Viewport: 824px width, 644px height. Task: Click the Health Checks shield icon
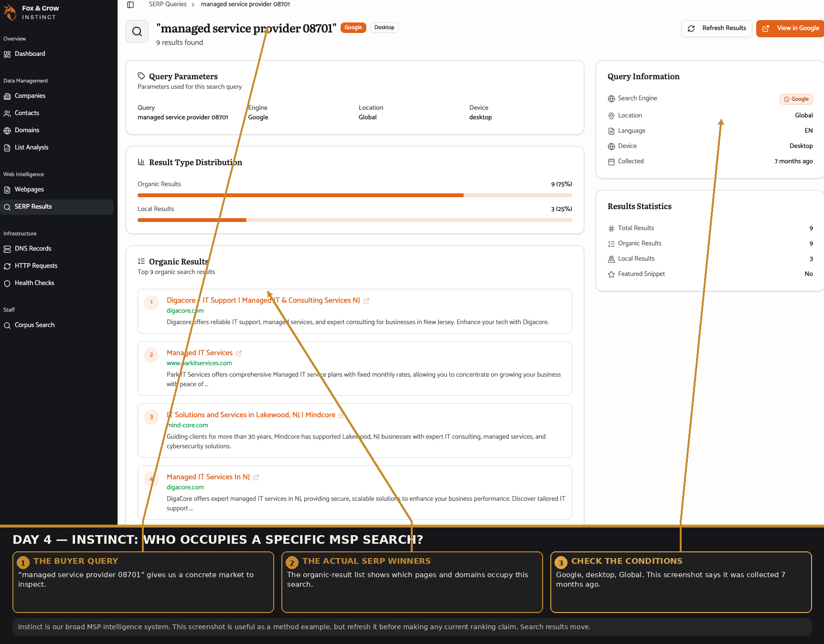[7, 284]
